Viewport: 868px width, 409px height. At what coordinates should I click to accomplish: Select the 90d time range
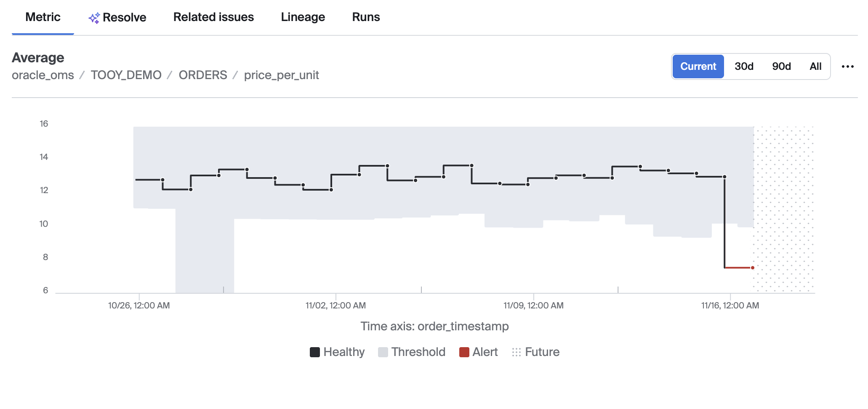(781, 66)
